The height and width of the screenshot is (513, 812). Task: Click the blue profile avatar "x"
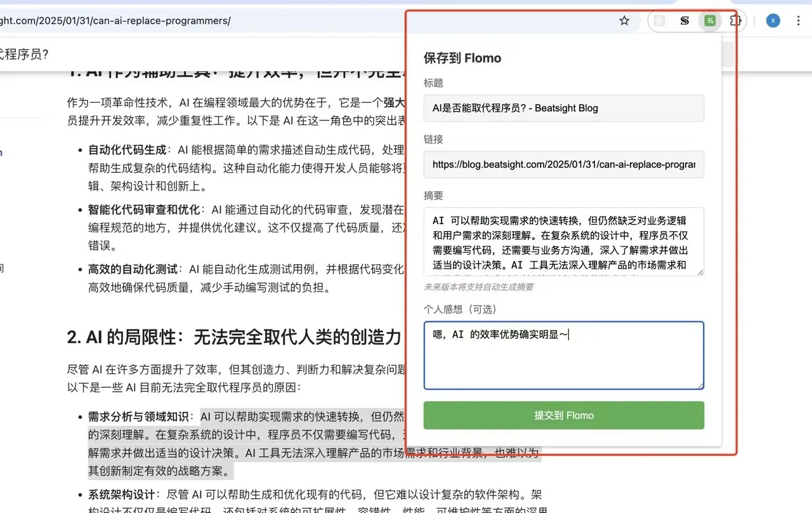[x=773, y=20]
